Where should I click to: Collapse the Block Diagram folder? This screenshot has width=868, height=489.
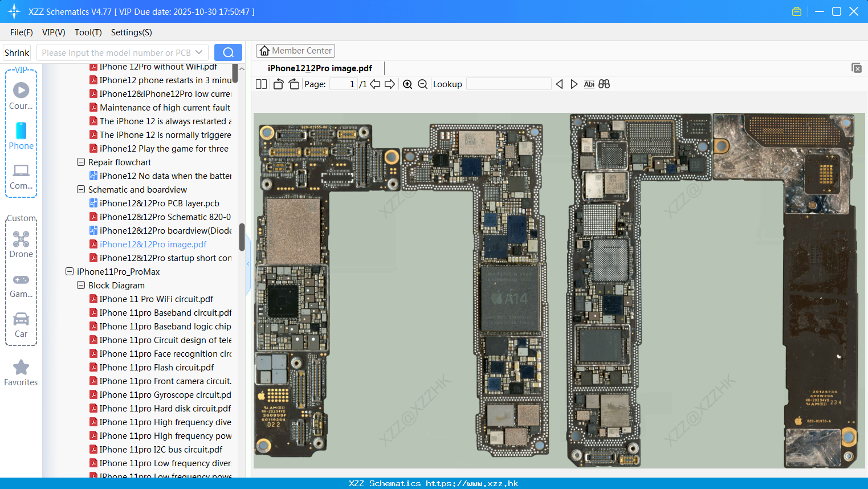click(81, 286)
